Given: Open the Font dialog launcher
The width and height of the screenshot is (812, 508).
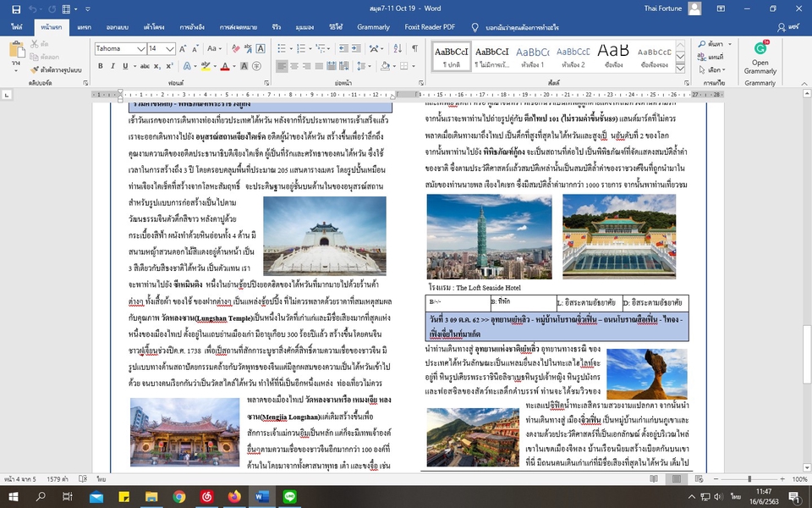Looking at the screenshot, I should click(x=266, y=83).
